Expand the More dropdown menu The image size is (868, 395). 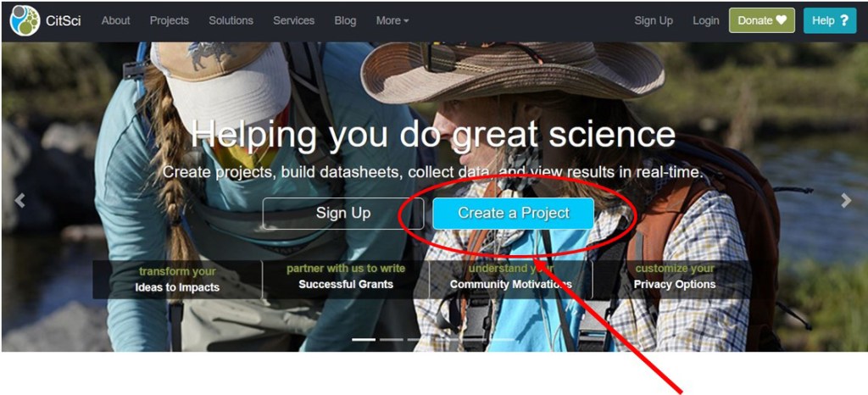(x=392, y=20)
